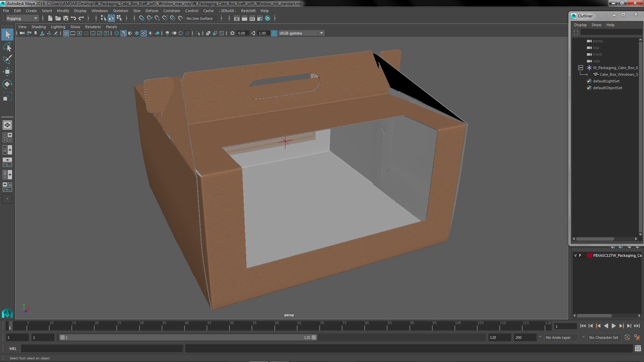This screenshot has width=644, height=362.
Task: Toggle viewport grid display
Action: tap(66, 33)
